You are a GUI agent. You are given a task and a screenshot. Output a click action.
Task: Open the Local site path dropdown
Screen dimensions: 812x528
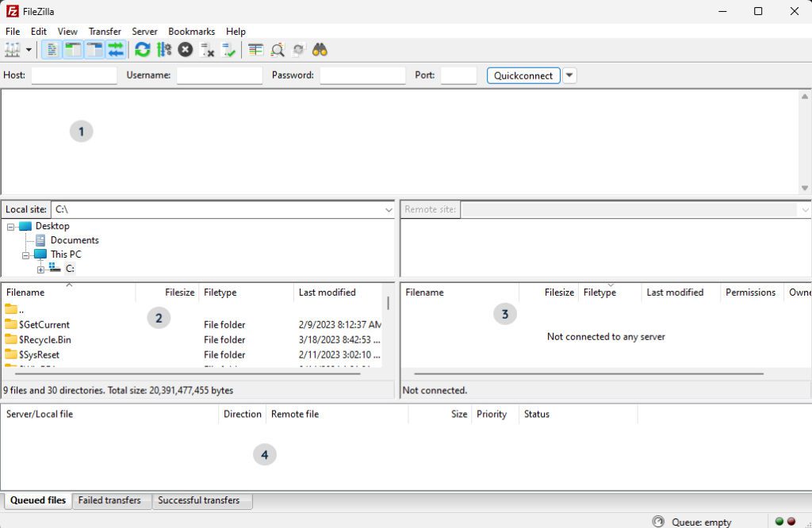389,209
